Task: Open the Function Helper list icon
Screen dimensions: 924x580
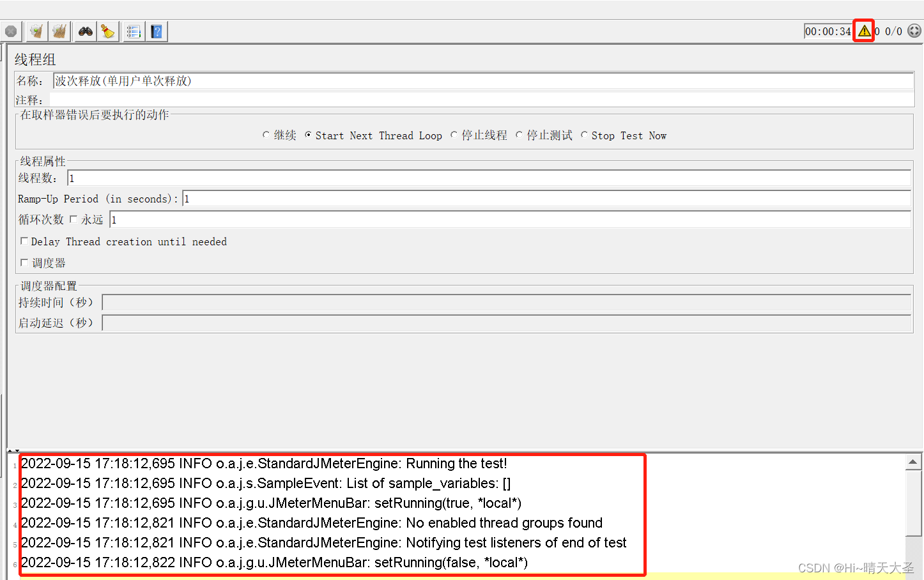Action: (134, 31)
